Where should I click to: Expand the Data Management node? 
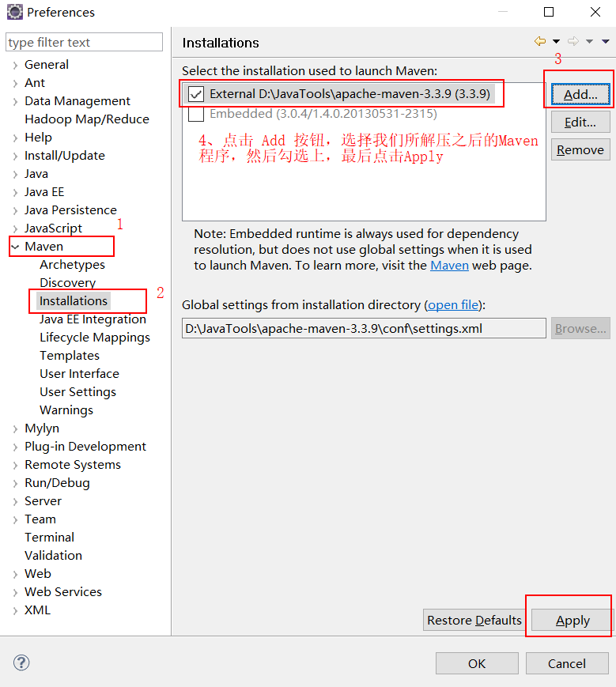(15, 102)
